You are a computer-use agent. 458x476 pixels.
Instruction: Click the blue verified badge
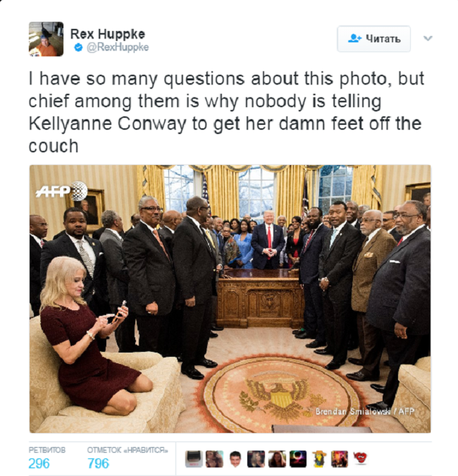(x=78, y=47)
